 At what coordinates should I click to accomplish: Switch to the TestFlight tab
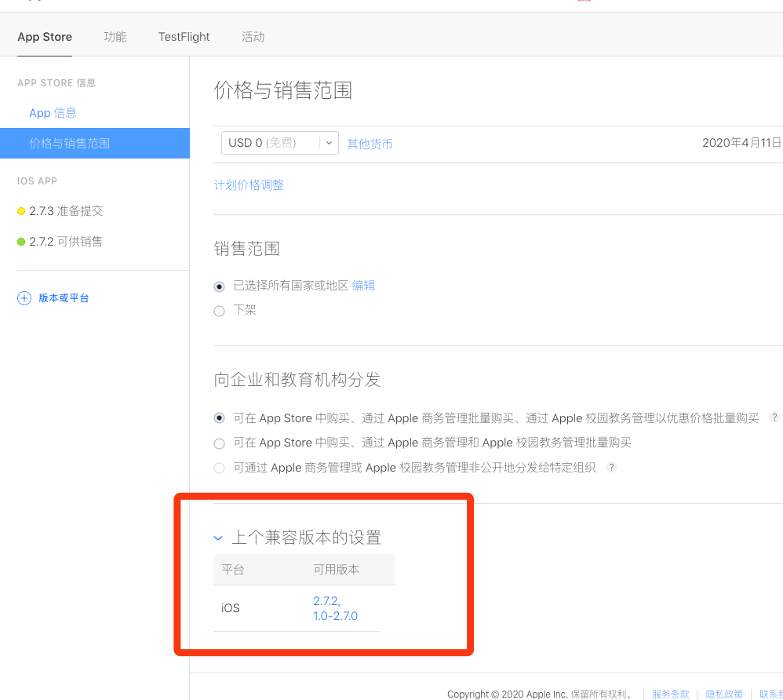point(184,36)
